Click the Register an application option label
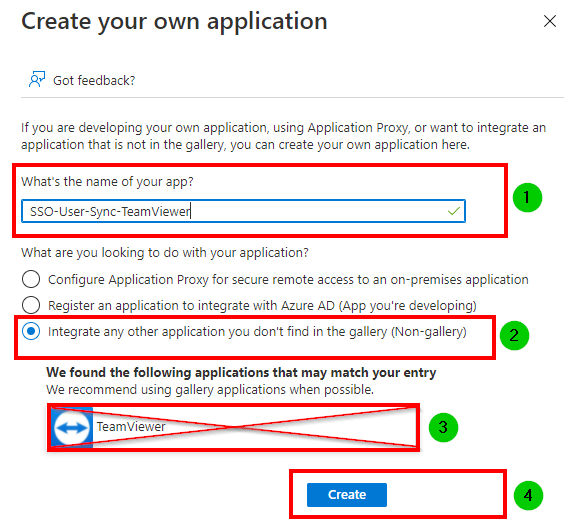The height and width of the screenshot is (528, 571). [262, 306]
